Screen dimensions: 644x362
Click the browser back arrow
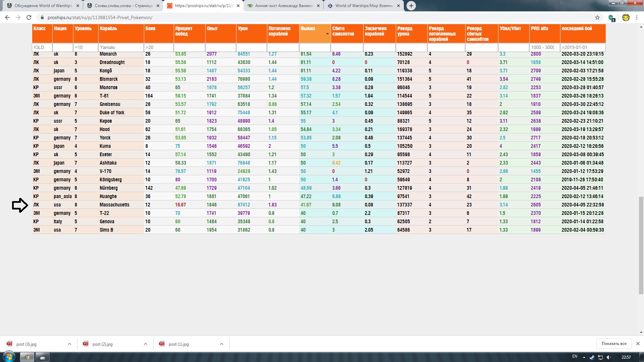(x=7, y=17)
